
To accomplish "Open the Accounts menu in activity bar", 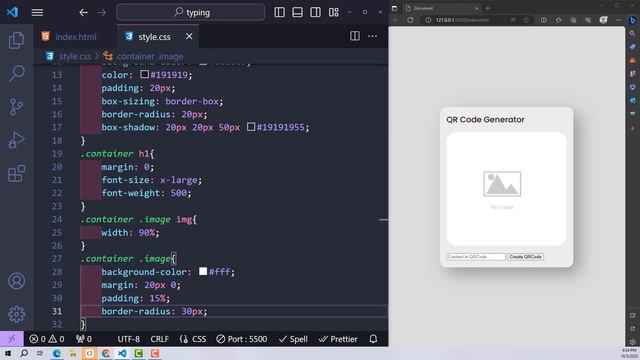I will click(16, 281).
